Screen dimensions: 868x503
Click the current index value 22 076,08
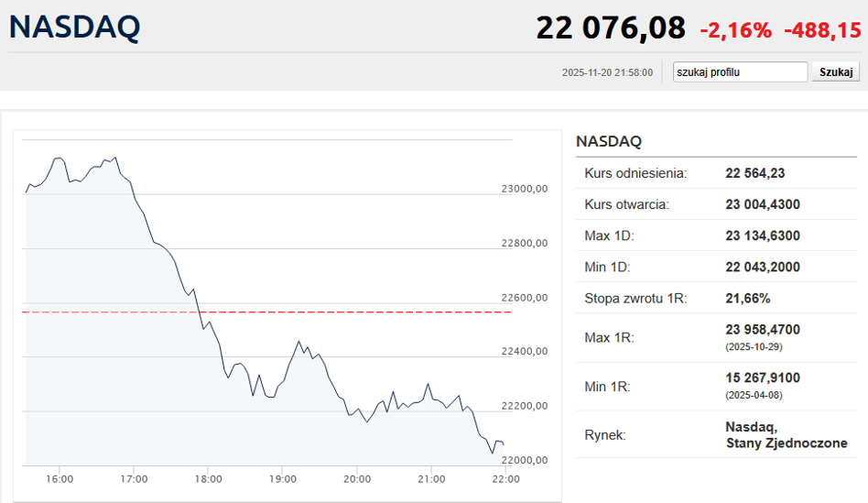click(x=610, y=28)
